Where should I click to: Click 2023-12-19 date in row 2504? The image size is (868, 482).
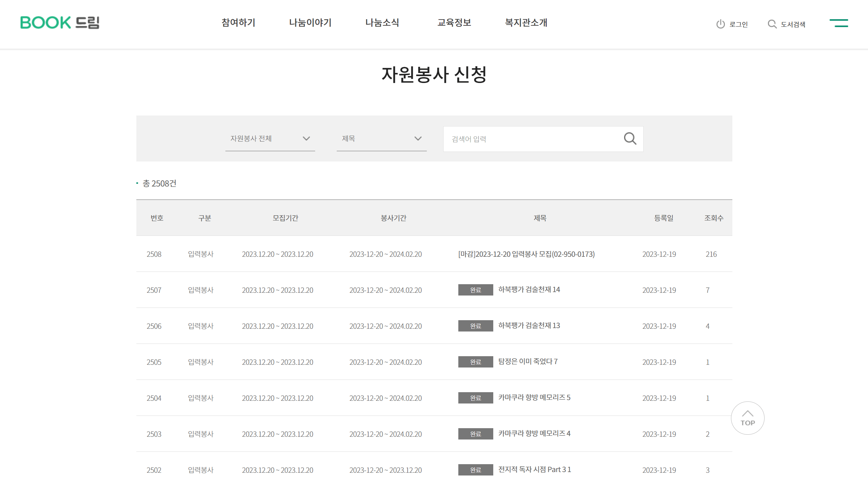pyautogui.click(x=659, y=398)
